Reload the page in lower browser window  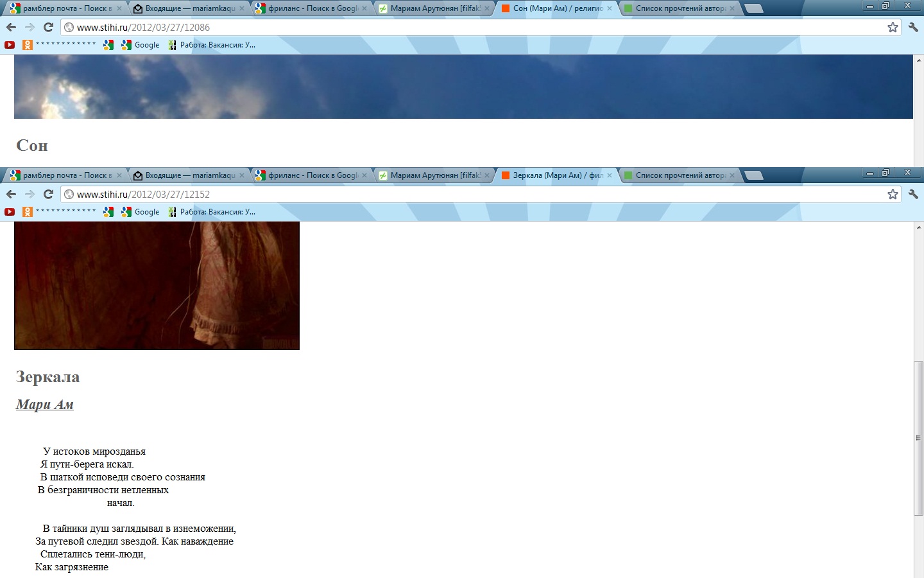pyautogui.click(x=48, y=194)
